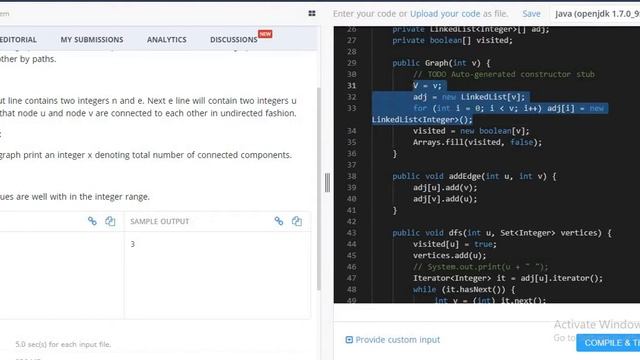
Task: Click the pane splitter handle
Action: point(327,182)
